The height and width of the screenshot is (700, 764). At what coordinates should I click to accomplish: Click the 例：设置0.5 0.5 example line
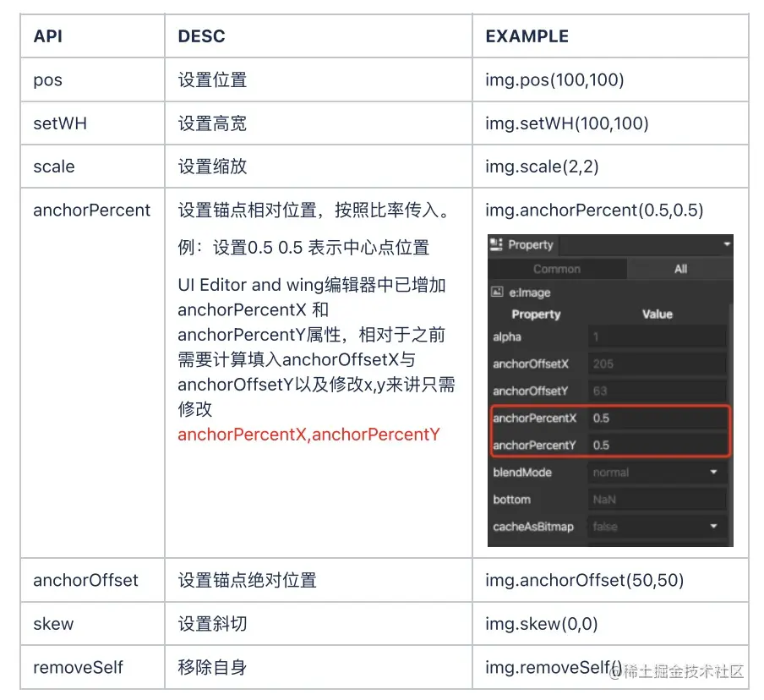click(303, 248)
